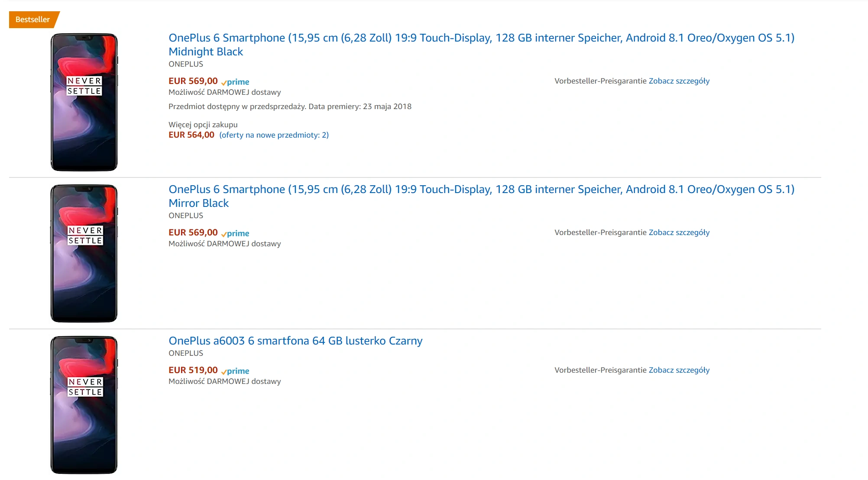
Task: Open Zobacz szczegóły for the 64 GB model
Action: pos(679,370)
